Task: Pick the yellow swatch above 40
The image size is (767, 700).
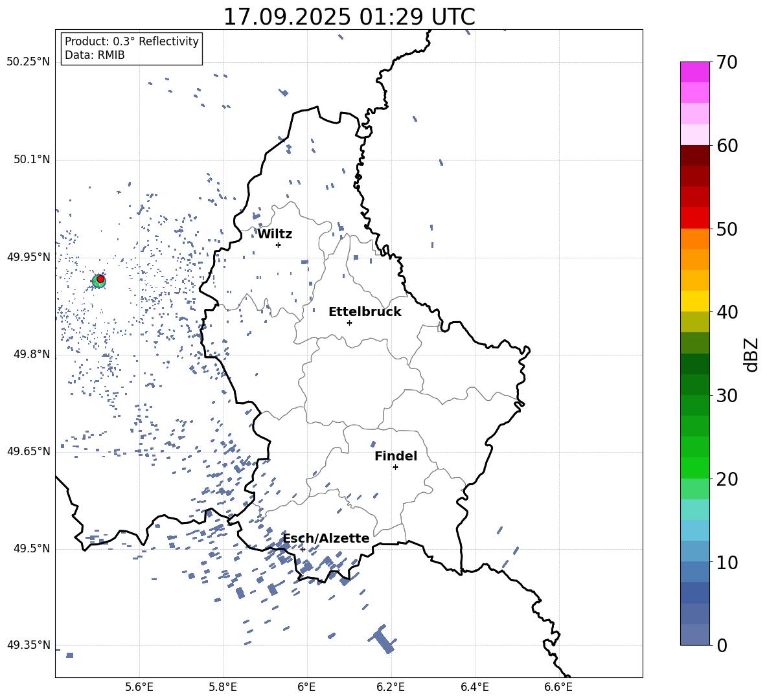Action: coord(694,301)
